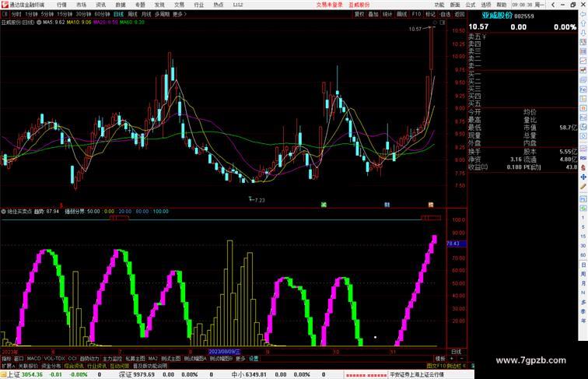This screenshot has width=588, height=379.
Task: Open the 行情 menu
Action: click(61, 5)
